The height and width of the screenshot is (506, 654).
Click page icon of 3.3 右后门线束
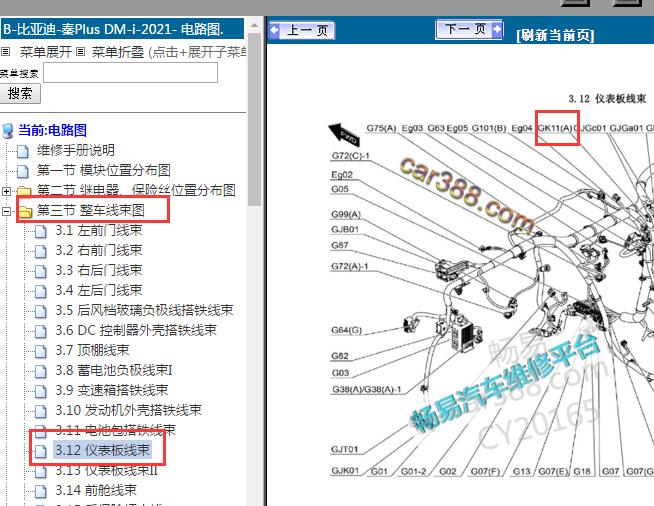(40, 272)
